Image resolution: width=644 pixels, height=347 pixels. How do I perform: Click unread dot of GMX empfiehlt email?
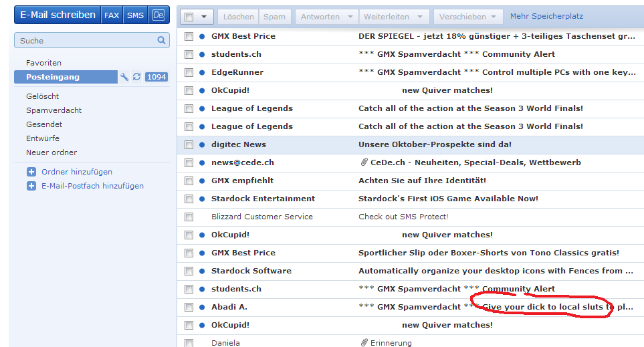tap(202, 181)
